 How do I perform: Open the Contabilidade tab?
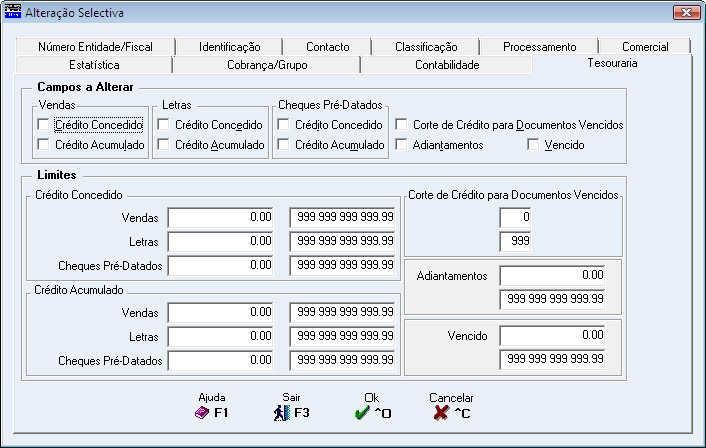coord(447,65)
